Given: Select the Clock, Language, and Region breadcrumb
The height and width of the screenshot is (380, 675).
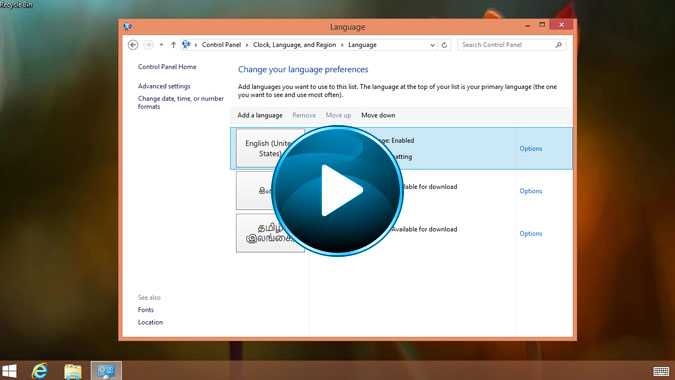Looking at the screenshot, I should 294,45.
